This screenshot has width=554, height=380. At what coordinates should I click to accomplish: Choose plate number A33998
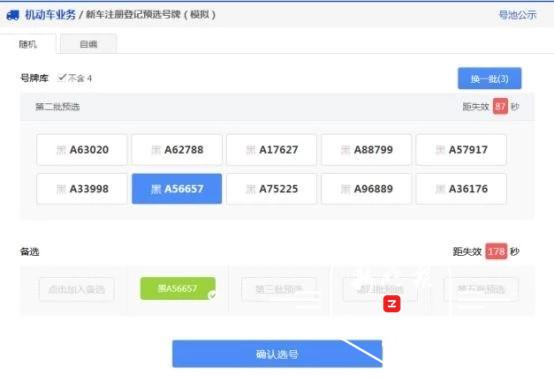[82, 189]
